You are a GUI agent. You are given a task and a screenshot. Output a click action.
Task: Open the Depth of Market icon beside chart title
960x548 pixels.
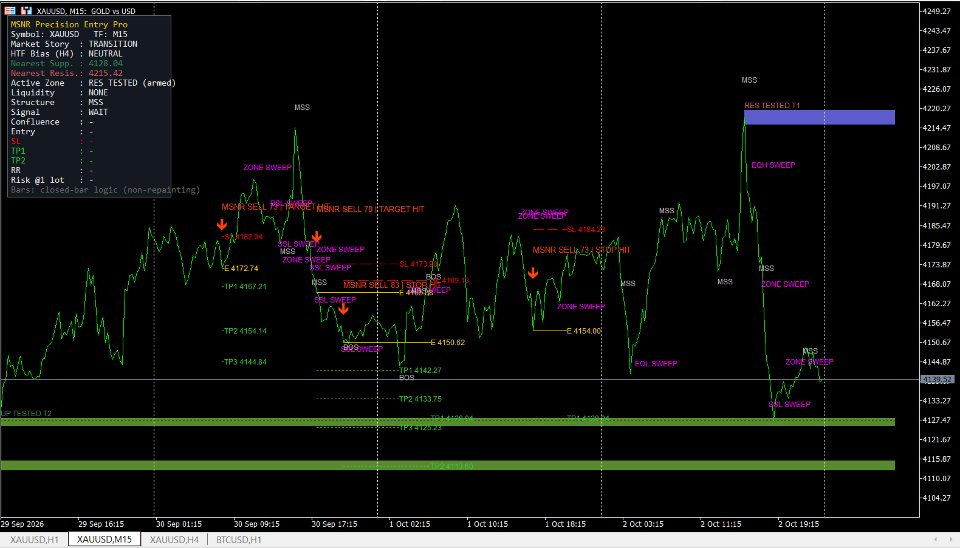[10, 10]
